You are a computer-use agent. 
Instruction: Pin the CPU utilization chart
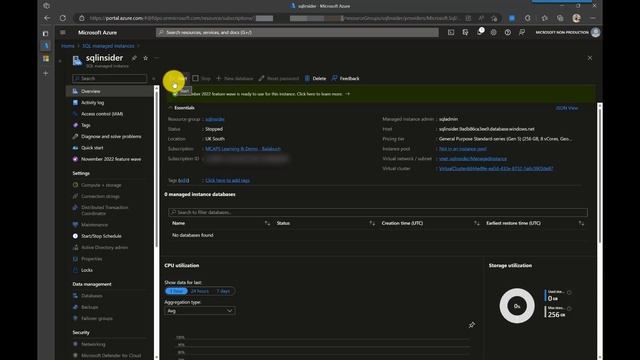[x=472, y=325]
